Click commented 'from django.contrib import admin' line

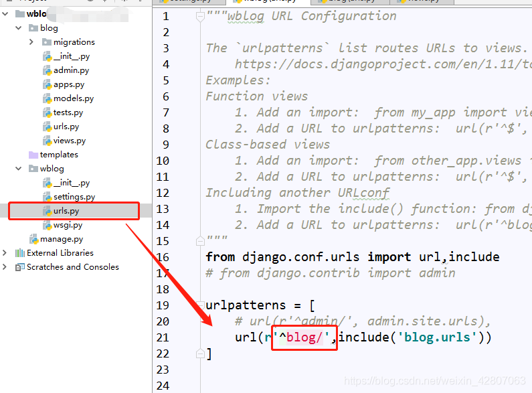(x=331, y=273)
